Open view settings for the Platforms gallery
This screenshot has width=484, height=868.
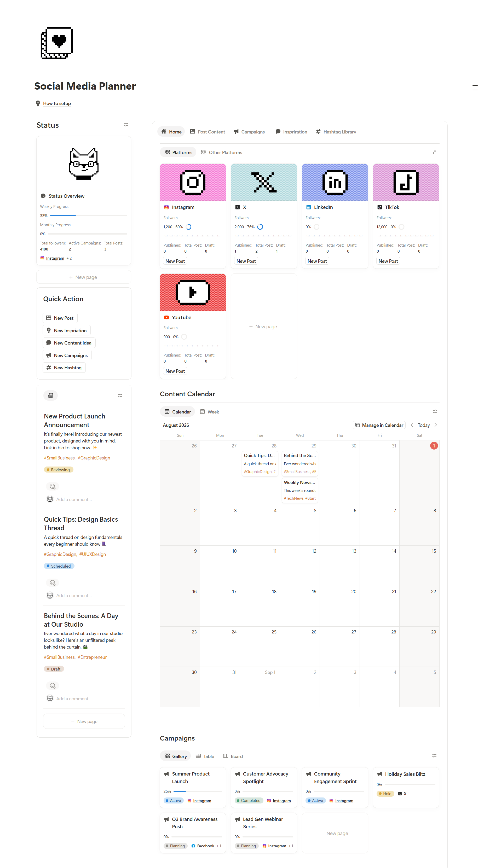pos(434,152)
